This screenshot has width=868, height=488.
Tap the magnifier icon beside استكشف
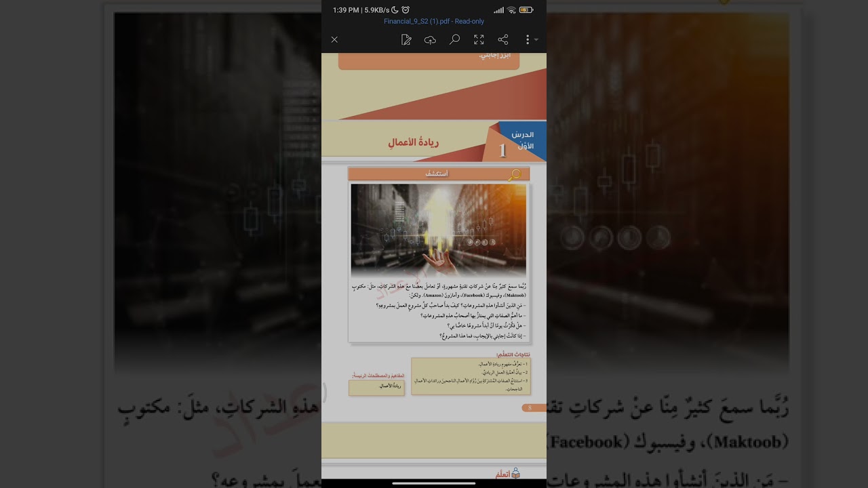(515, 175)
